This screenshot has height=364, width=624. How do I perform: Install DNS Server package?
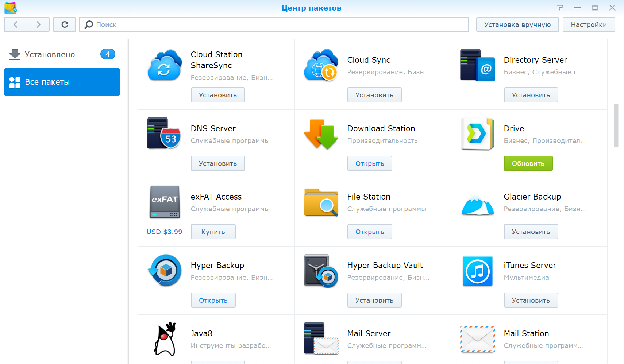tap(218, 163)
